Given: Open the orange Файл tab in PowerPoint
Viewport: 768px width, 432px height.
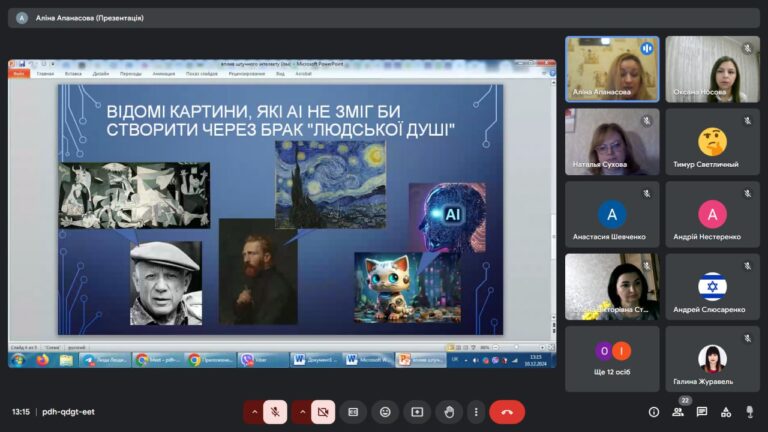Looking at the screenshot, I should (19, 73).
